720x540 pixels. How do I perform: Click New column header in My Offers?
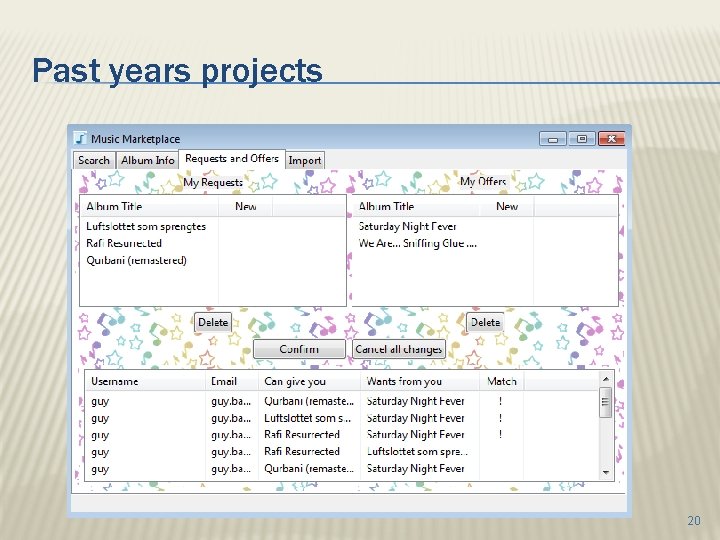[507, 206]
